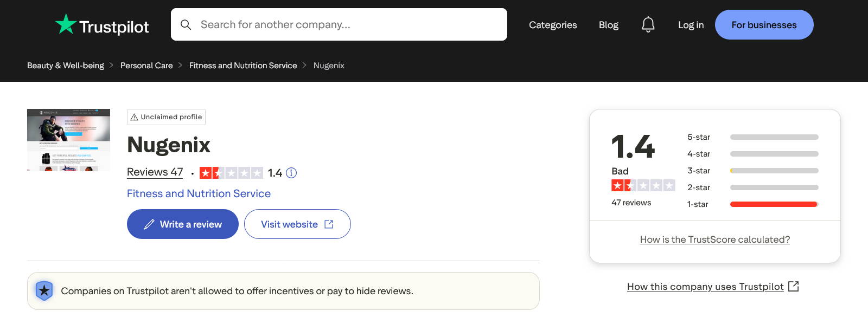Screen dimensions: 868x324
Task: Click the star rating image under Bad
Action: click(643, 186)
